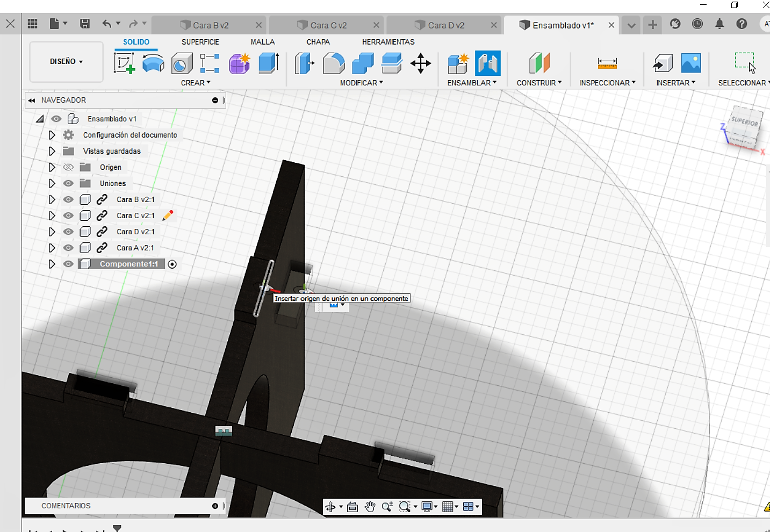Select the Extrude tool

[x=269, y=63]
